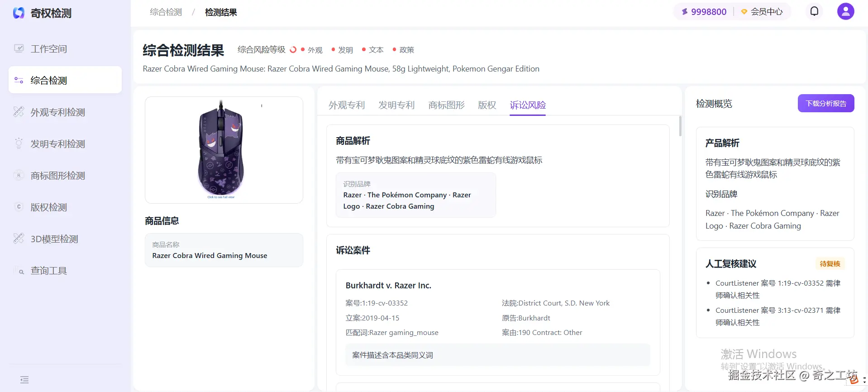The image size is (868, 392).
Task: Click the Burkhardt v. Razer Inc. case title
Action: 388,286
